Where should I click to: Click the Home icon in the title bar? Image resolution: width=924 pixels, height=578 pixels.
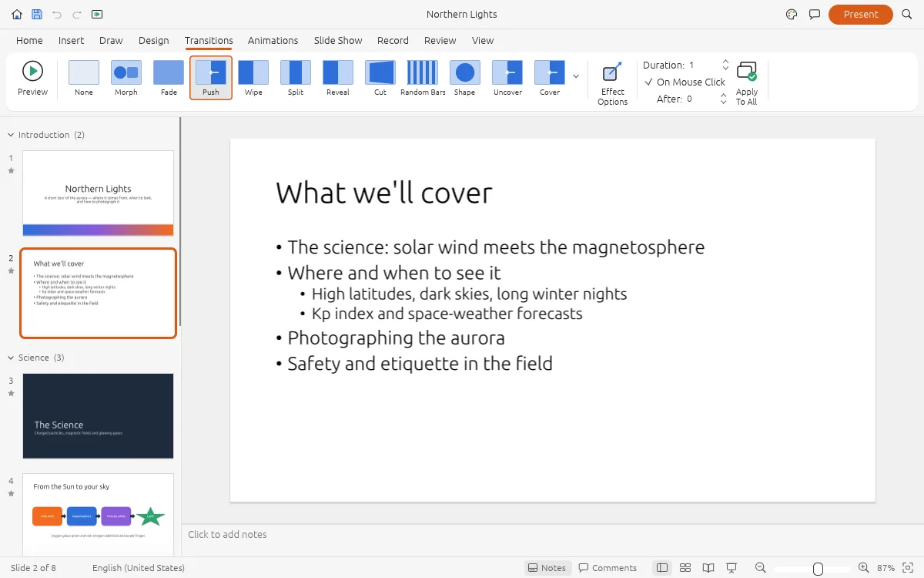tap(17, 15)
